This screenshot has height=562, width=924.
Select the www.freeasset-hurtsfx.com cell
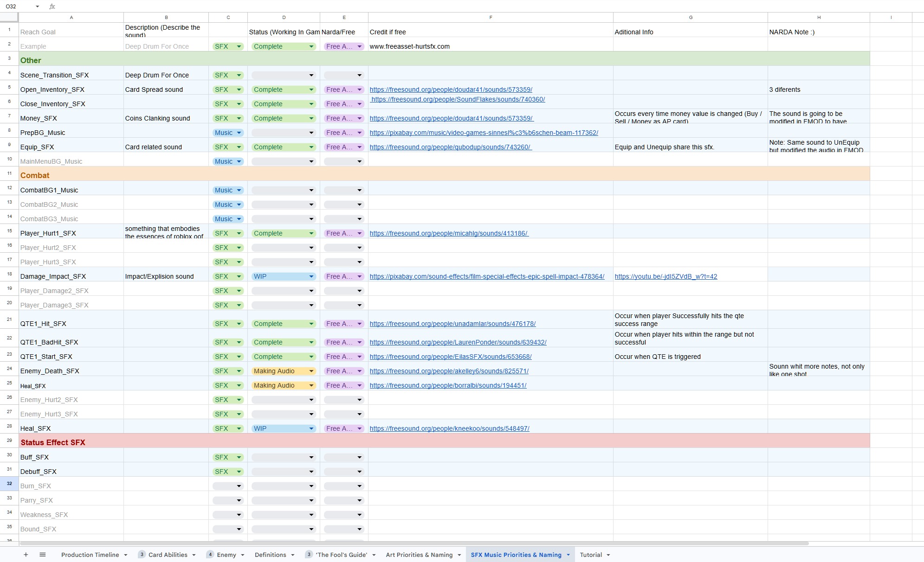pos(491,44)
